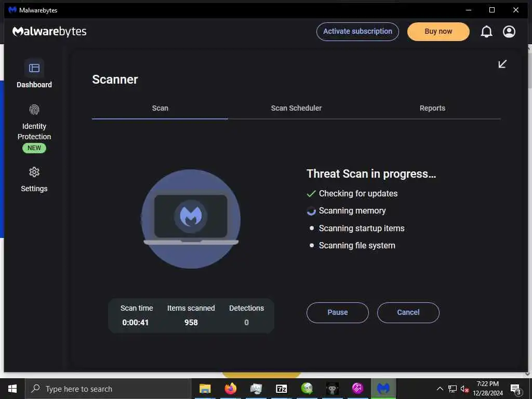This screenshot has width=532, height=399.
Task: Open Identity Protection fingerprint icon
Action: [34, 110]
